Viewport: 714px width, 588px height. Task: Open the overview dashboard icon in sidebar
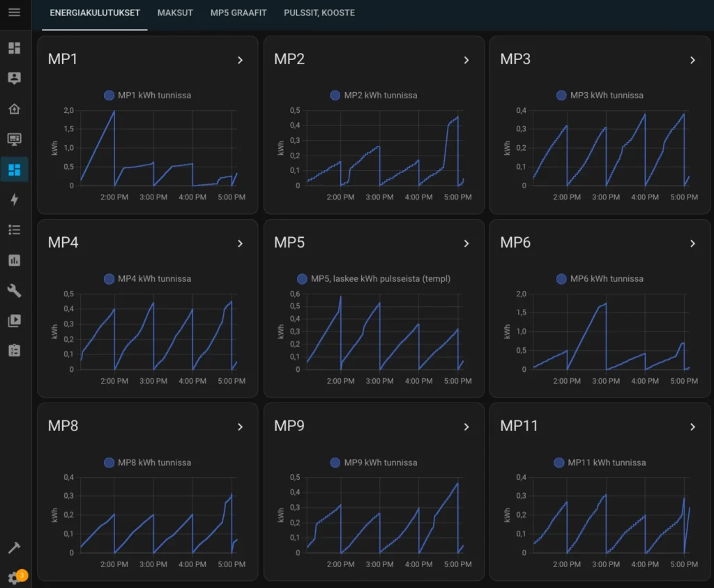tap(14, 48)
